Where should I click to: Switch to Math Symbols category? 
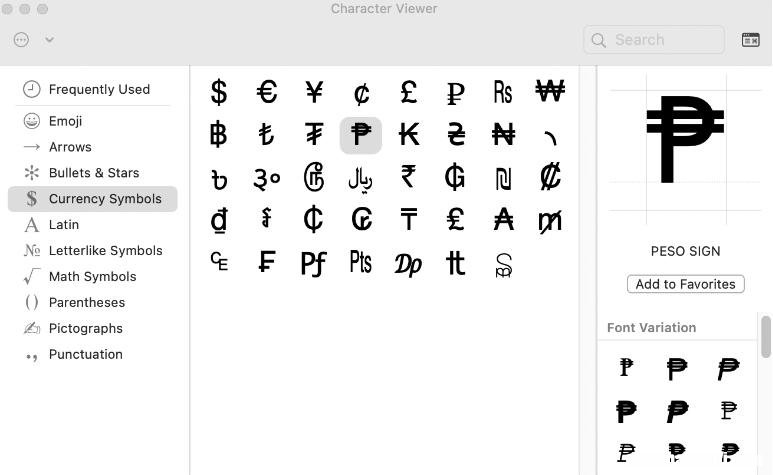93,276
